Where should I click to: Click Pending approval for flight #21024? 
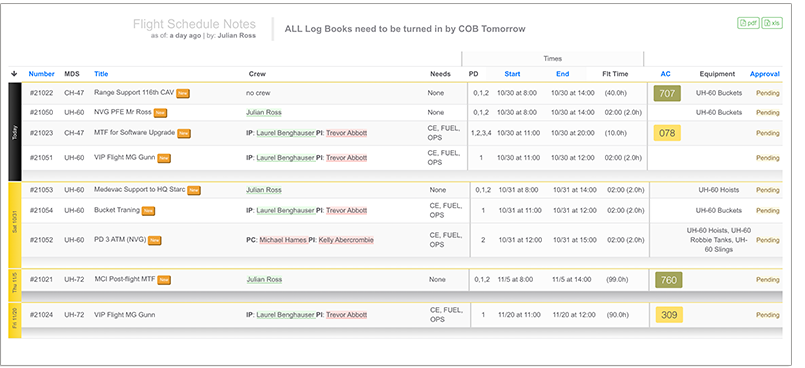click(x=768, y=315)
